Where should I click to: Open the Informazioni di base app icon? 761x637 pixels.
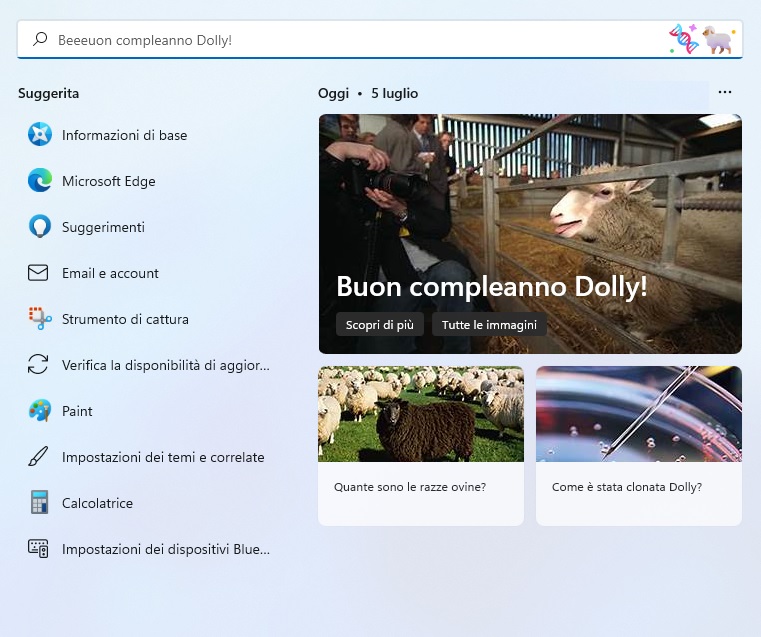point(40,134)
